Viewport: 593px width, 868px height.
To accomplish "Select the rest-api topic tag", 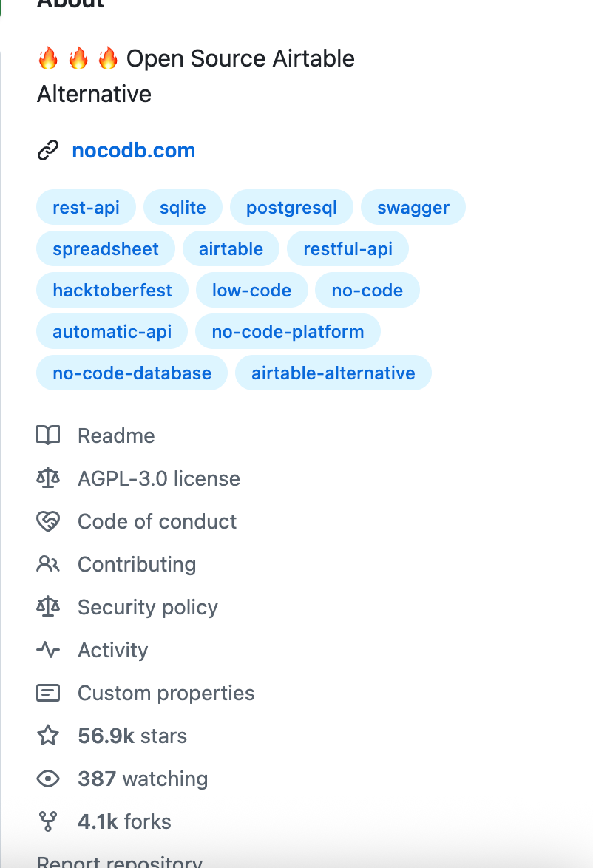I will [86, 208].
